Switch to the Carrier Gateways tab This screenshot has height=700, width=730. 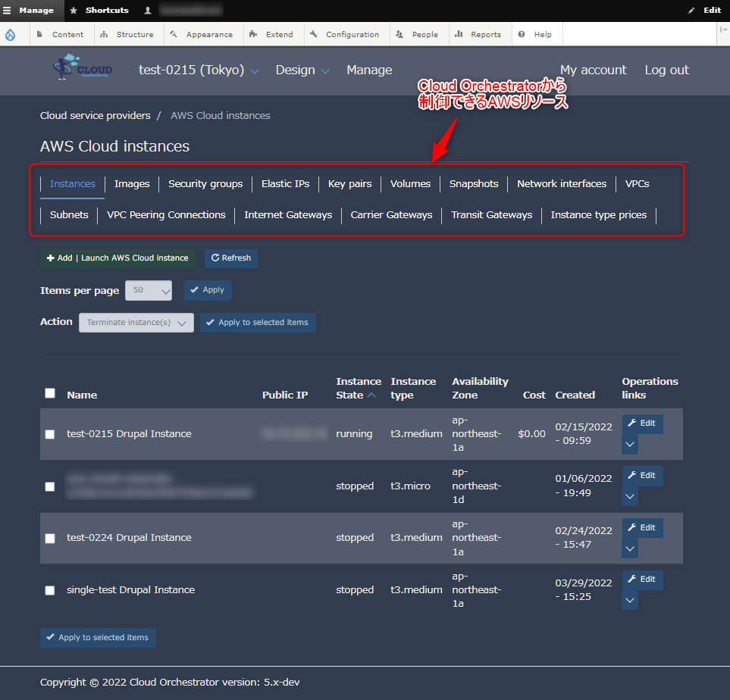tap(392, 215)
